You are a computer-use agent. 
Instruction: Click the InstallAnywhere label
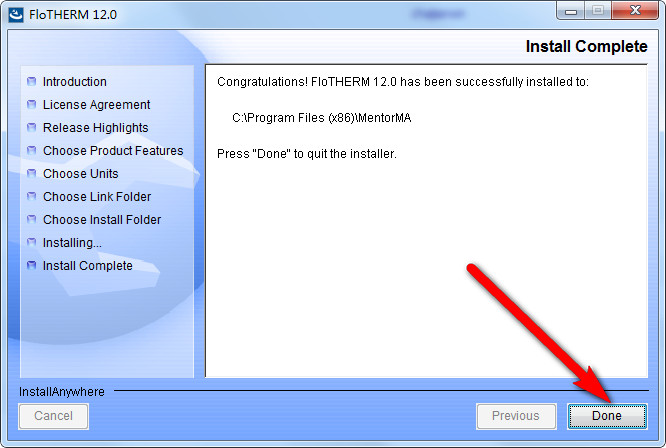[x=62, y=392]
